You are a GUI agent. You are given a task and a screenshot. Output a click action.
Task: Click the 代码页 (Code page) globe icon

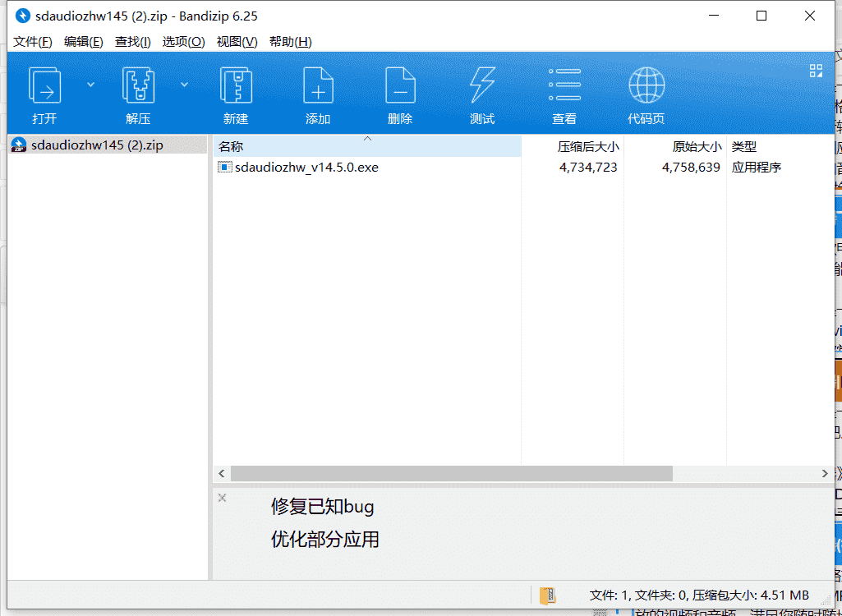[x=646, y=85]
